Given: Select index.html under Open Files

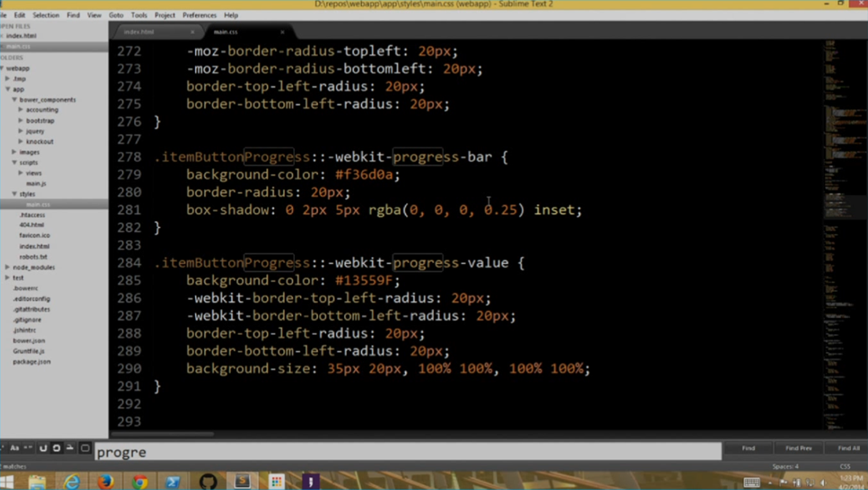Looking at the screenshot, I should [21, 36].
